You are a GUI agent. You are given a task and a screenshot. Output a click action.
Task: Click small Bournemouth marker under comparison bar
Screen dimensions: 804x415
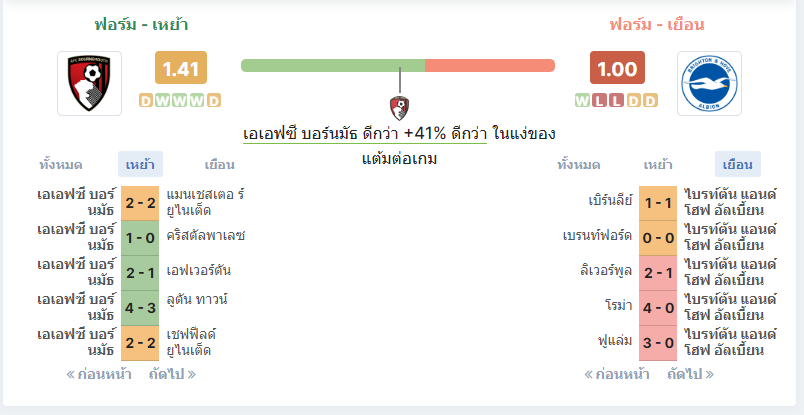tap(399, 107)
